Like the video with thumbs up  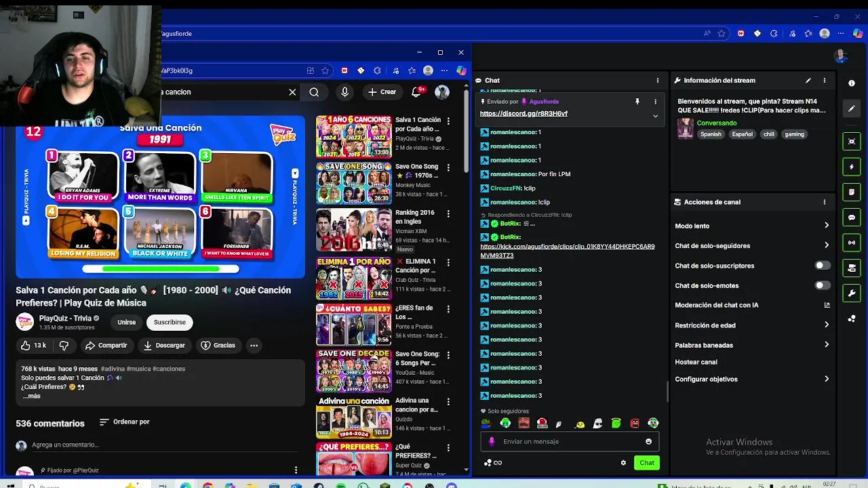(33, 346)
